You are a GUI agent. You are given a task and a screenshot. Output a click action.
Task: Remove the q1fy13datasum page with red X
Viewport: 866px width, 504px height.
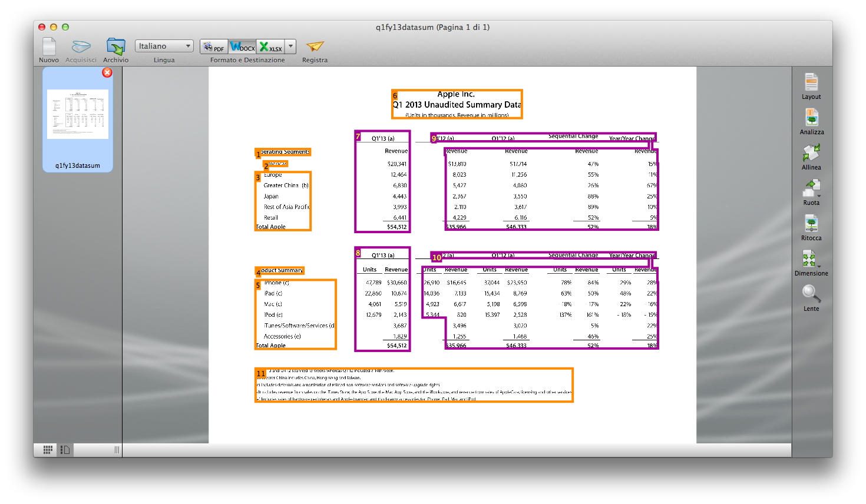pos(107,72)
